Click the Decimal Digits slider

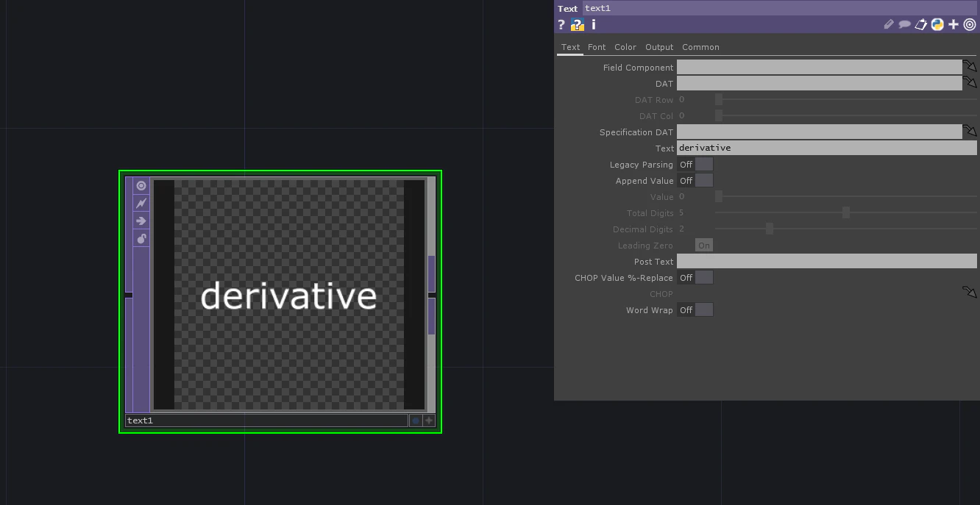846,229
